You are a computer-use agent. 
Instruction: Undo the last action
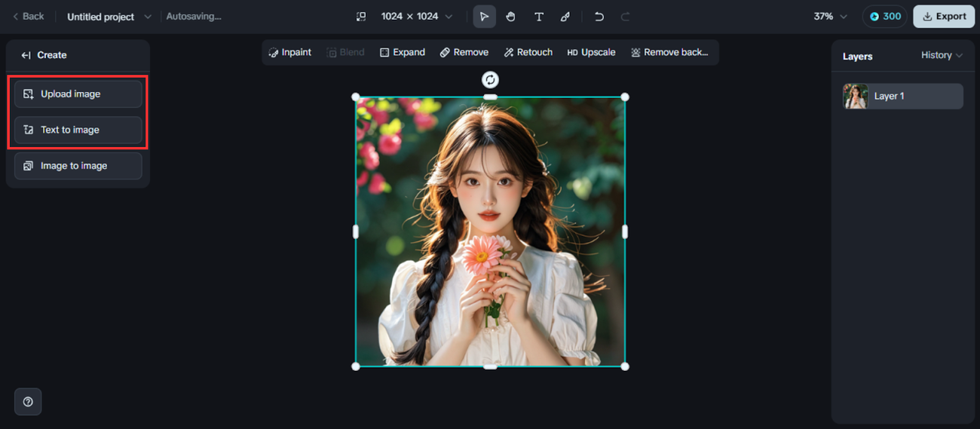point(599,17)
